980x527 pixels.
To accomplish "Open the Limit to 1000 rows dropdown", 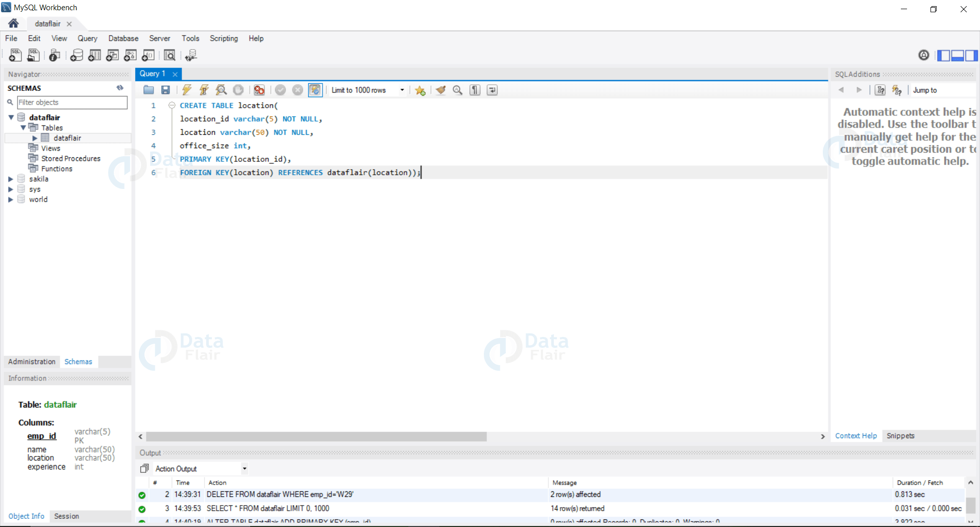I will click(402, 90).
